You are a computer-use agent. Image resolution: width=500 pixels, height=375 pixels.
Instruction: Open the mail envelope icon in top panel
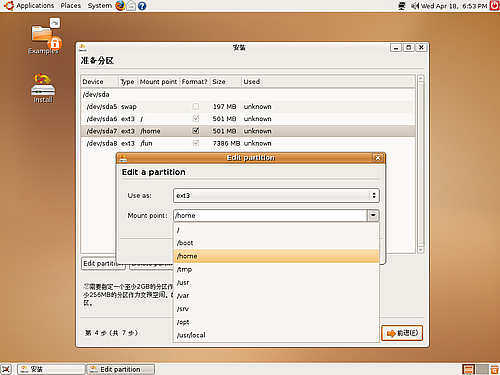pyautogui.click(x=131, y=6)
